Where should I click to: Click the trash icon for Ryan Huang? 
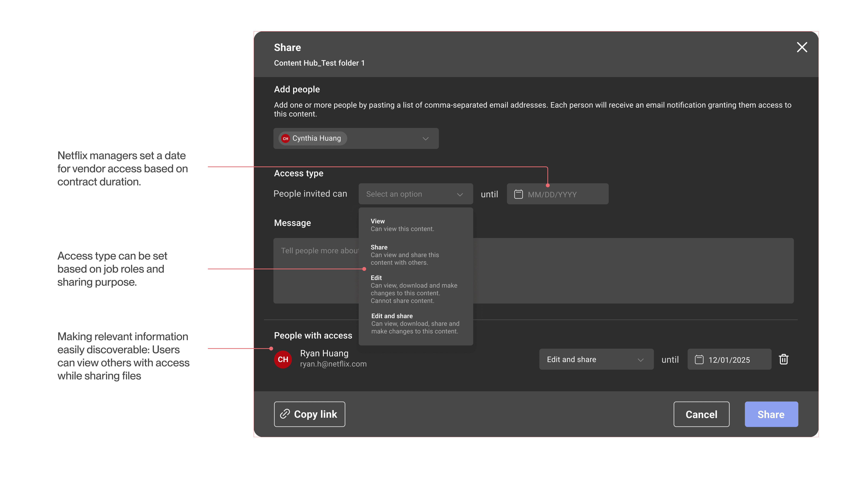[783, 359]
